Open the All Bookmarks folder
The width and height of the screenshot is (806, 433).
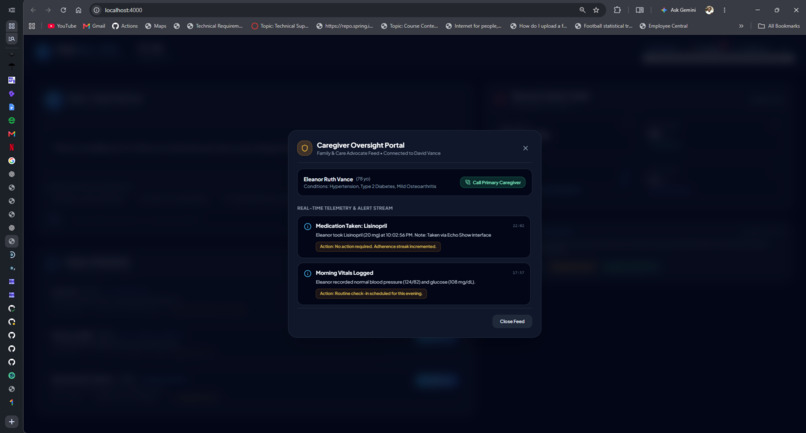[x=779, y=26]
